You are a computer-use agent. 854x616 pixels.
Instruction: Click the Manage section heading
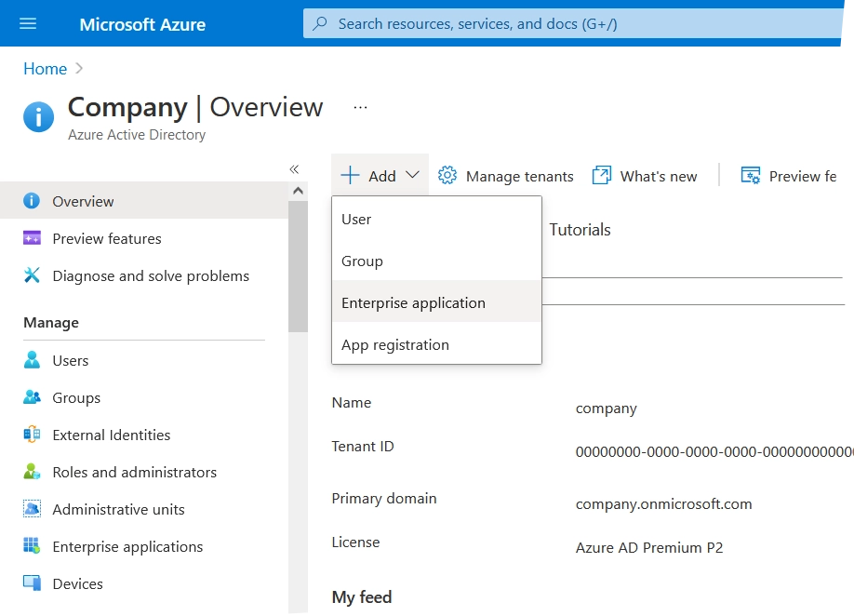coord(51,323)
